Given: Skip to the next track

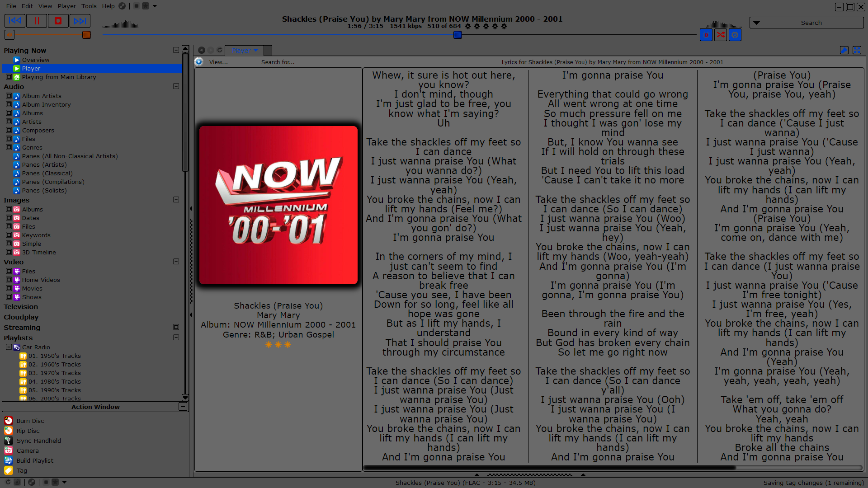Looking at the screenshot, I should [x=80, y=21].
